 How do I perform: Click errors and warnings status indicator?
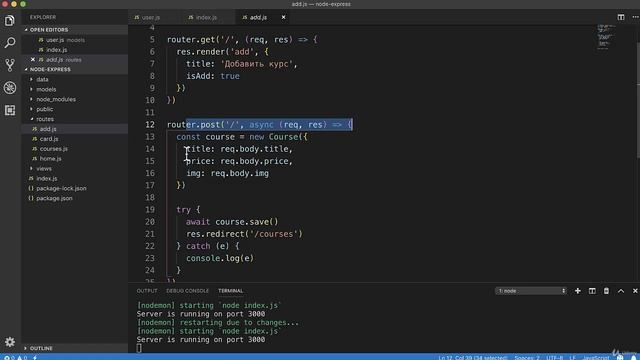15,357
